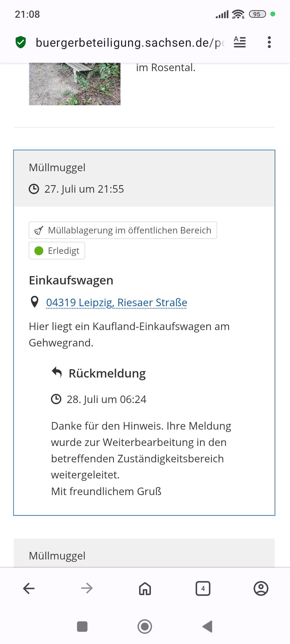Open the browser home page button
The image size is (290, 644).
[x=145, y=588]
